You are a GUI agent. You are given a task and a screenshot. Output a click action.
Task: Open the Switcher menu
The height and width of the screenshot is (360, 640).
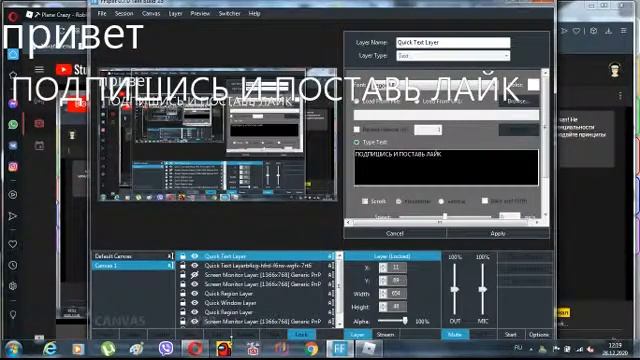click(229, 13)
